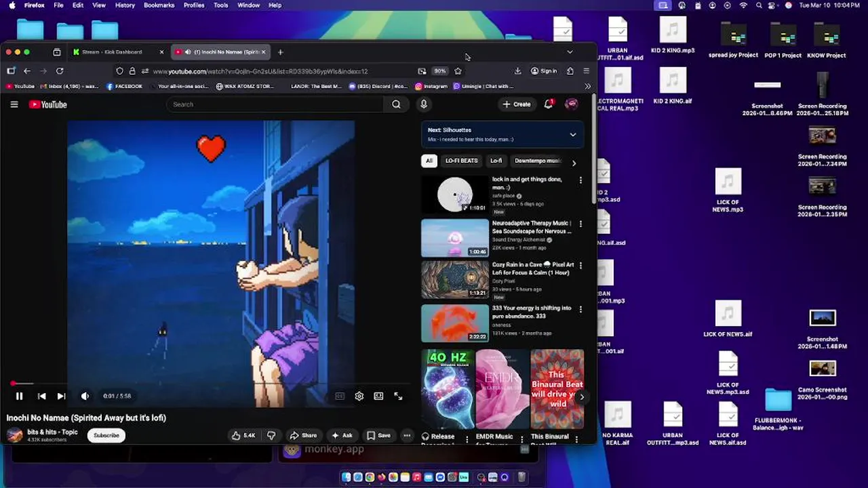
Task: Click the Ask button under the video
Action: pos(342,435)
